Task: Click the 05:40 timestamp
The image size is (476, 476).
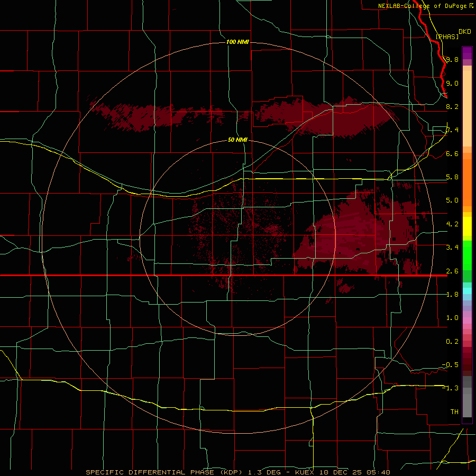Action: 378,472
